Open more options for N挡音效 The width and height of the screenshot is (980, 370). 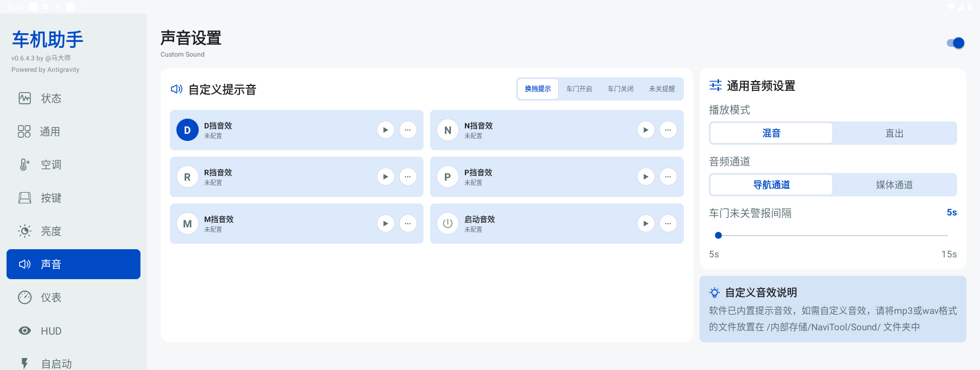click(x=668, y=130)
